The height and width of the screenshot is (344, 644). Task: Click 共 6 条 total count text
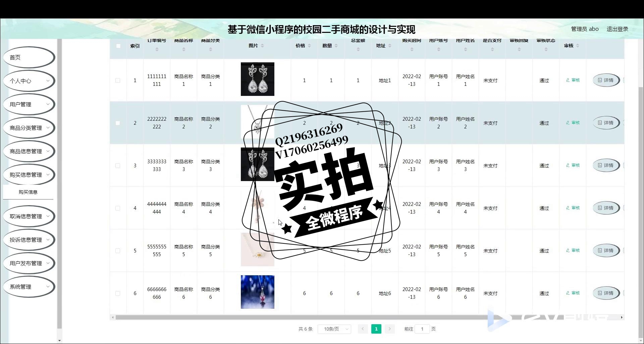point(305,329)
